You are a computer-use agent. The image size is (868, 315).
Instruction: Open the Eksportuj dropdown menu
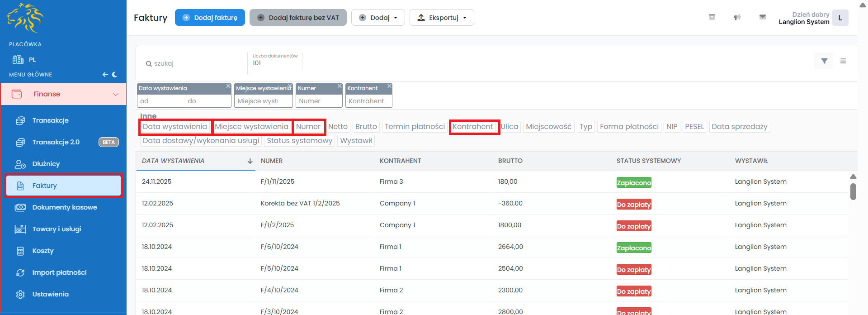[441, 18]
